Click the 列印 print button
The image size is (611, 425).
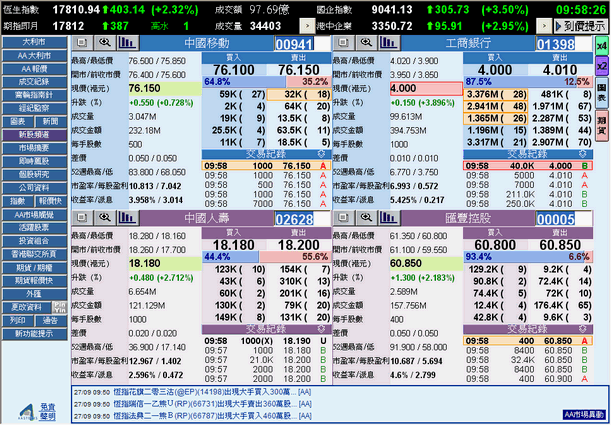click(x=18, y=321)
